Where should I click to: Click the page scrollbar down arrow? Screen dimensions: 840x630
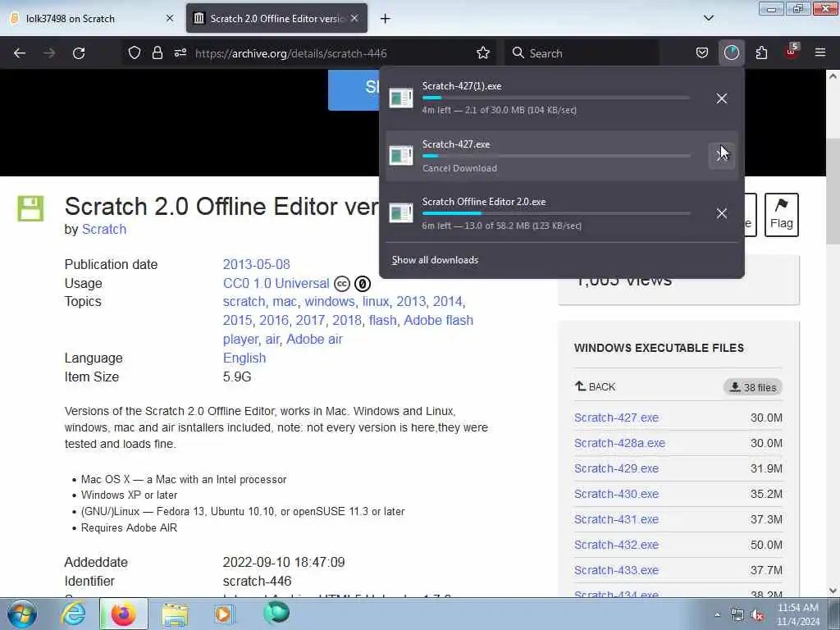click(x=833, y=591)
